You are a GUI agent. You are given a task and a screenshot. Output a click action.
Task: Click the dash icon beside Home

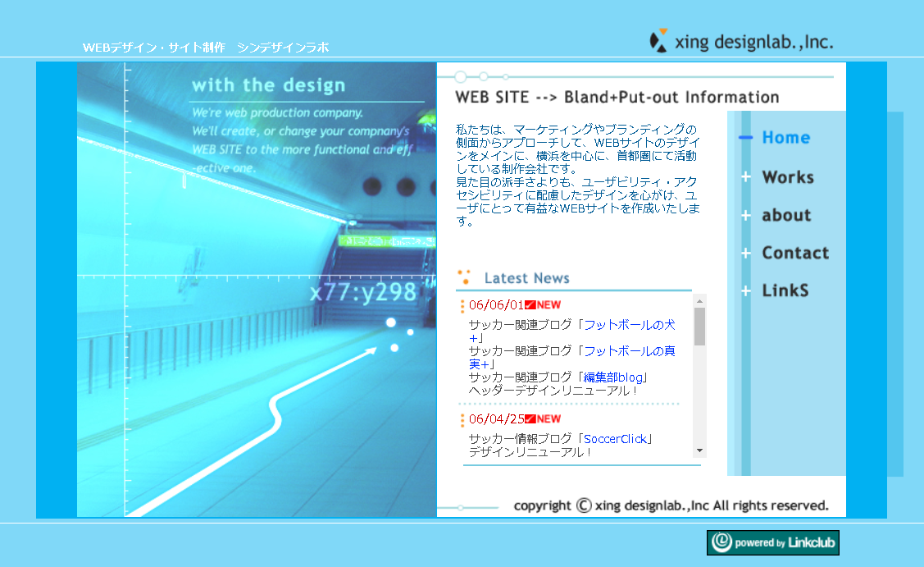click(x=745, y=138)
